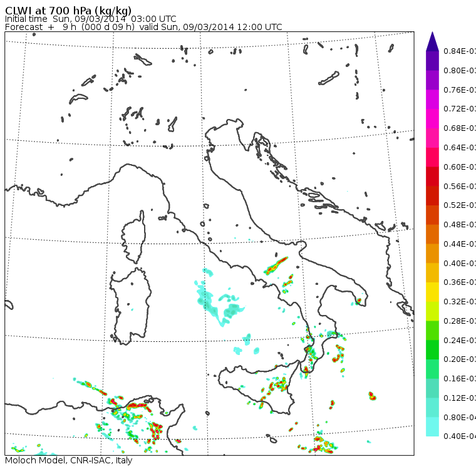The height and width of the screenshot is (469, 476).
Task: Select the 0.56E-03 colorbar label
Action: [460, 186]
